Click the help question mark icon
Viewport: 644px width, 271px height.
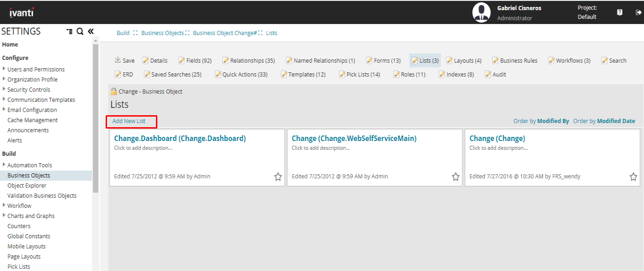(x=620, y=12)
